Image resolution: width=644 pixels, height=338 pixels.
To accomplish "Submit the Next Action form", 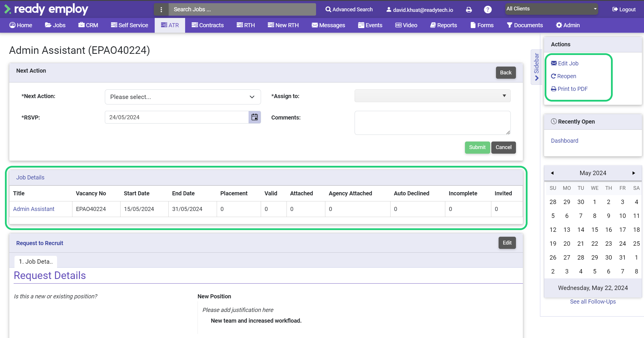I will [477, 147].
